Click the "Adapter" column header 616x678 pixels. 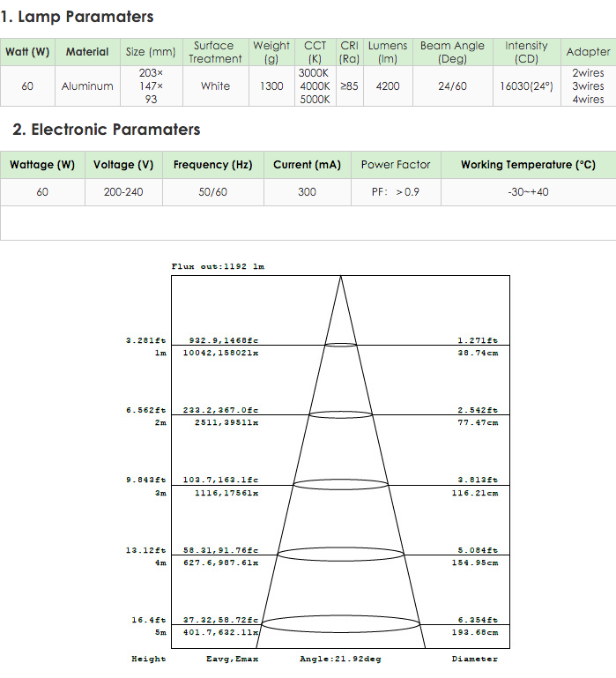[x=588, y=52]
